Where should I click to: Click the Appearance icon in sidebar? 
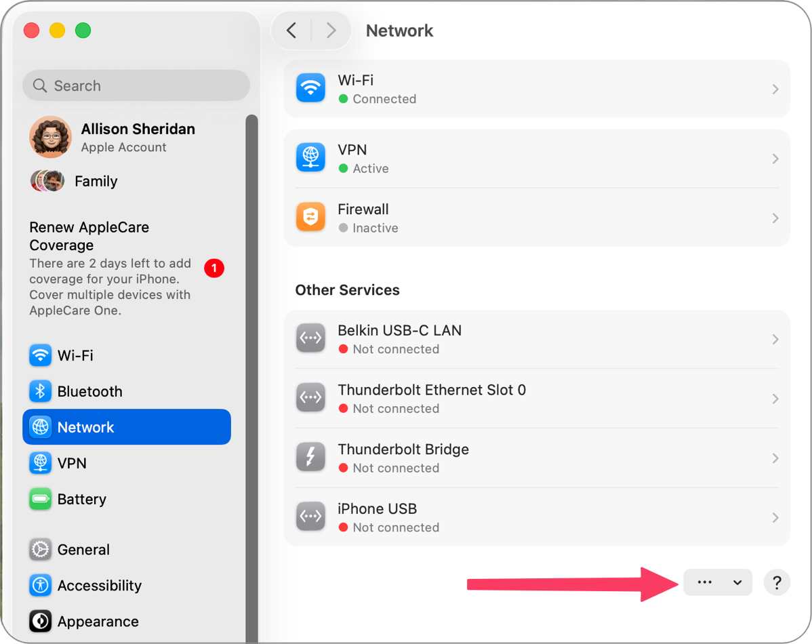(41, 621)
